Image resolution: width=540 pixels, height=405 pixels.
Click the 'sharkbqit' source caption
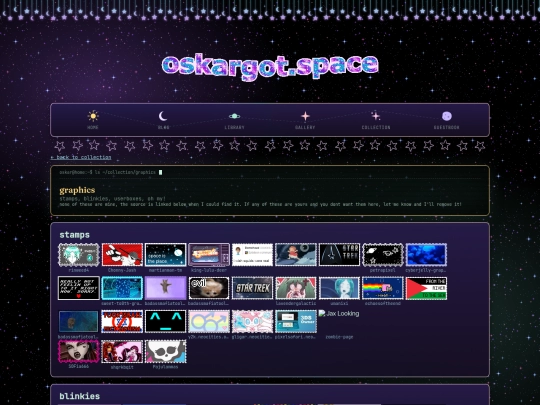[122, 367]
